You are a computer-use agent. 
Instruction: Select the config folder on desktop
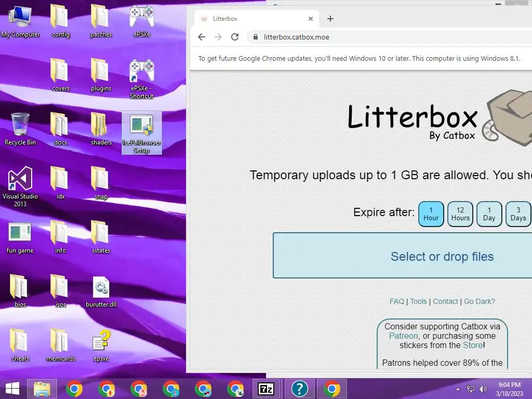click(60, 21)
